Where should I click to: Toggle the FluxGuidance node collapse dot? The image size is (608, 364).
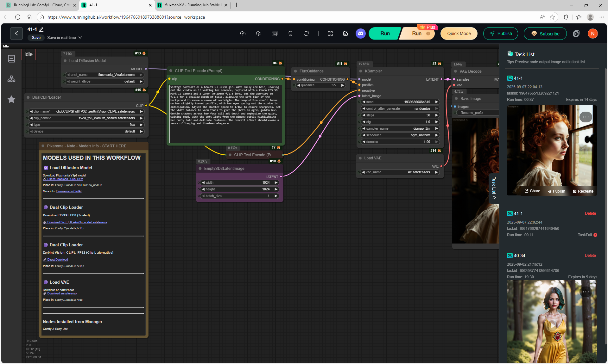click(295, 71)
